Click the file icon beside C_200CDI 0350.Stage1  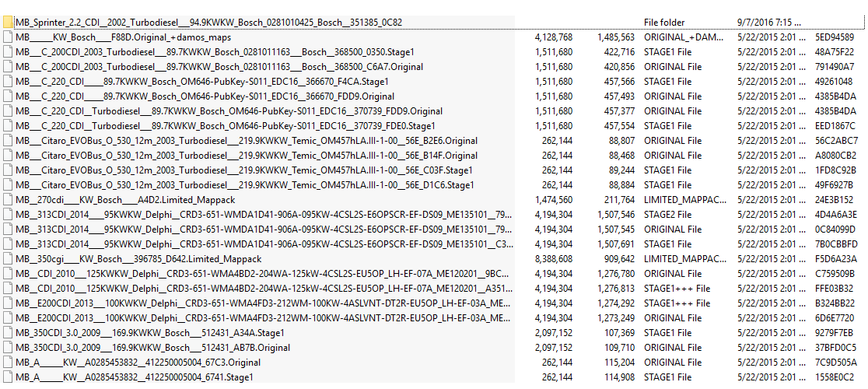click(7, 52)
